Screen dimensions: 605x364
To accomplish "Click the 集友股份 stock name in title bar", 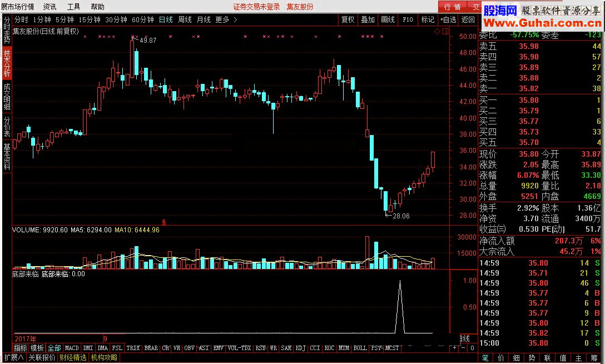I will [x=300, y=7].
